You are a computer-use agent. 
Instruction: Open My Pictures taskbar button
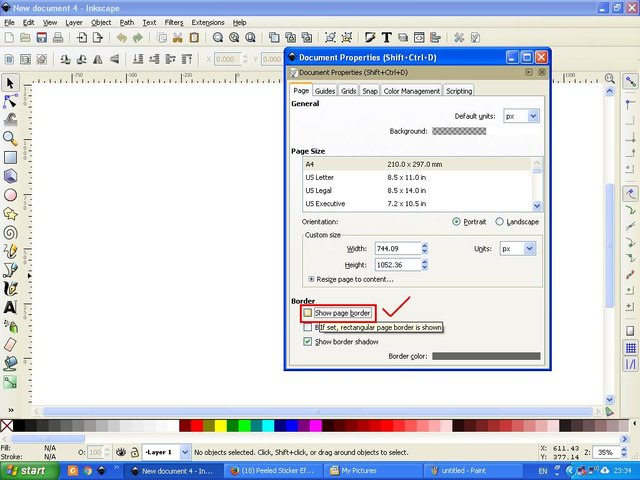point(372,471)
